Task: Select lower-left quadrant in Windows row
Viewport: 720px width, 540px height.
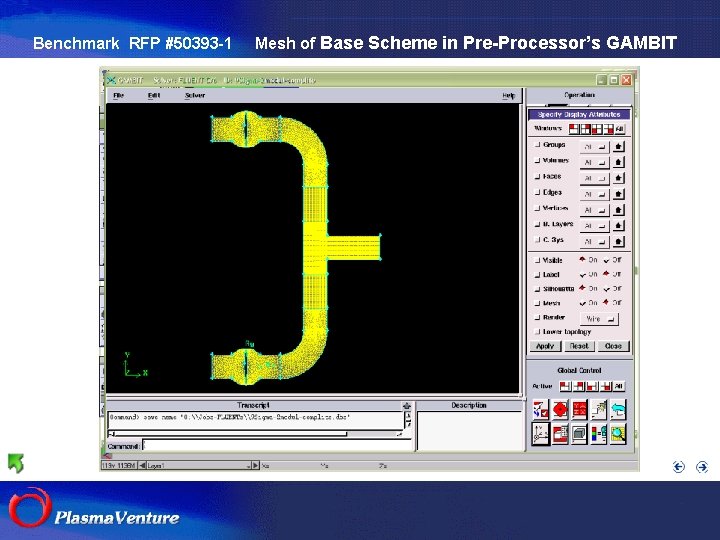Action: [597, 129]
